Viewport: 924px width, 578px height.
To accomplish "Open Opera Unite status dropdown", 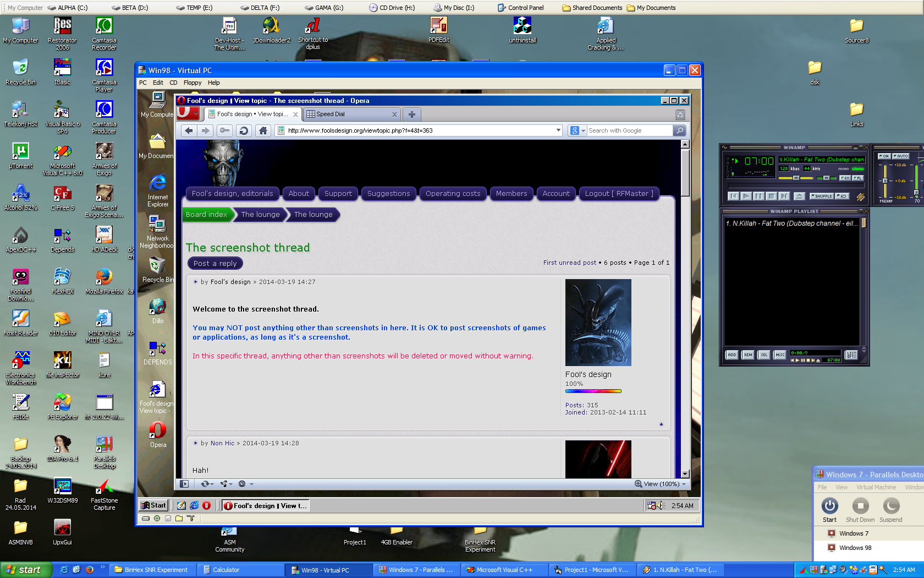I will tap(226, 484).
